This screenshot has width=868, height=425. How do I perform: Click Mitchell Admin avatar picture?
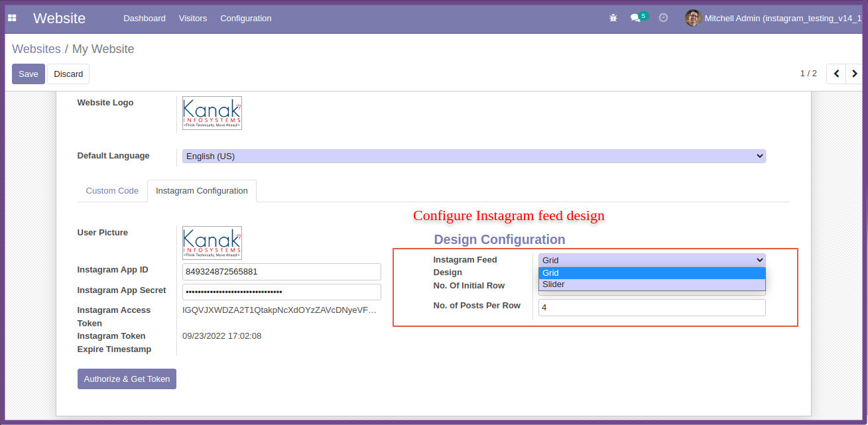[693, 18]
